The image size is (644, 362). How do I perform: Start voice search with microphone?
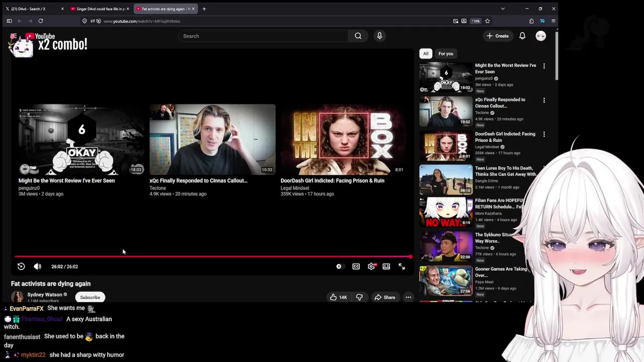[x=379, y=36]
